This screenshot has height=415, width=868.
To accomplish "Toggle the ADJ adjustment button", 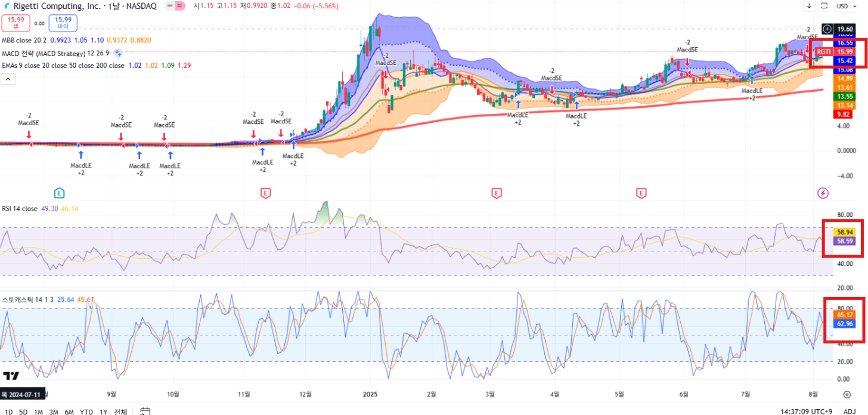I will [850, 411].
